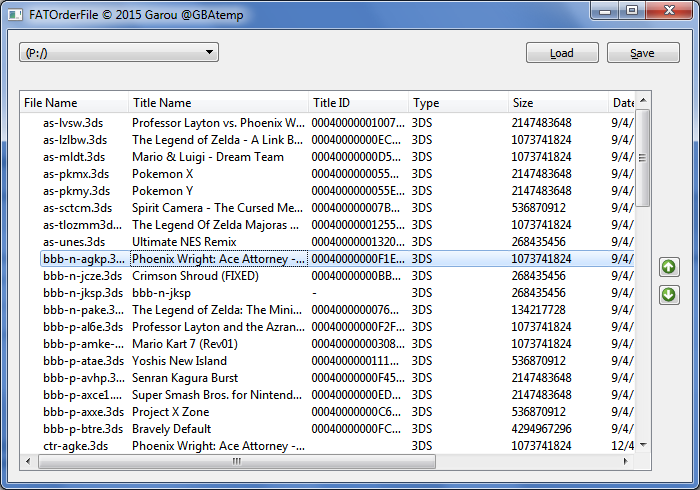The width and height of the screenshot is (700, 490).
Task: Click the scroll-right arrow of the list
Action: 625,461
